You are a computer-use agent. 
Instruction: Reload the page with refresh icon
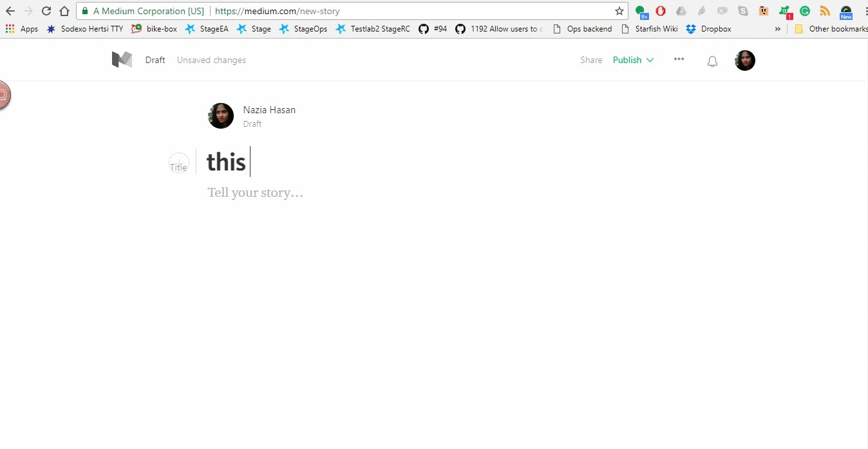(x=46, y=11)
